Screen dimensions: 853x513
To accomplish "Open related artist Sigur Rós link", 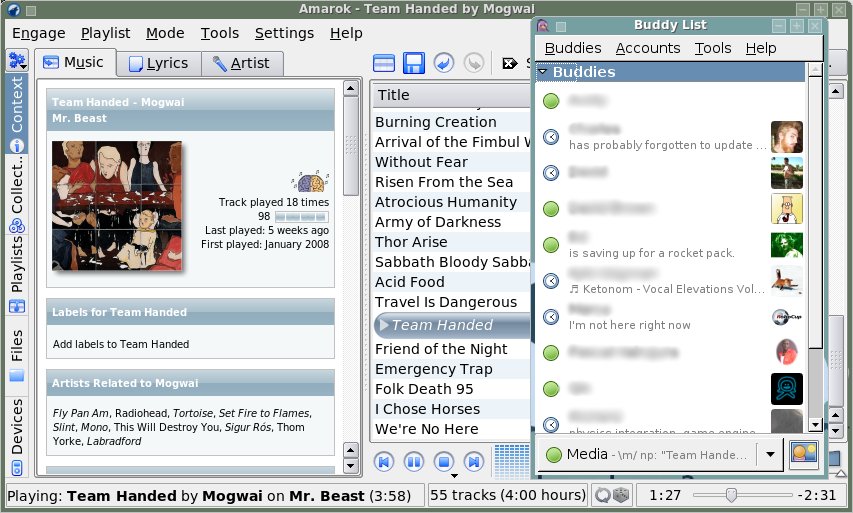I will coord(248,428).
